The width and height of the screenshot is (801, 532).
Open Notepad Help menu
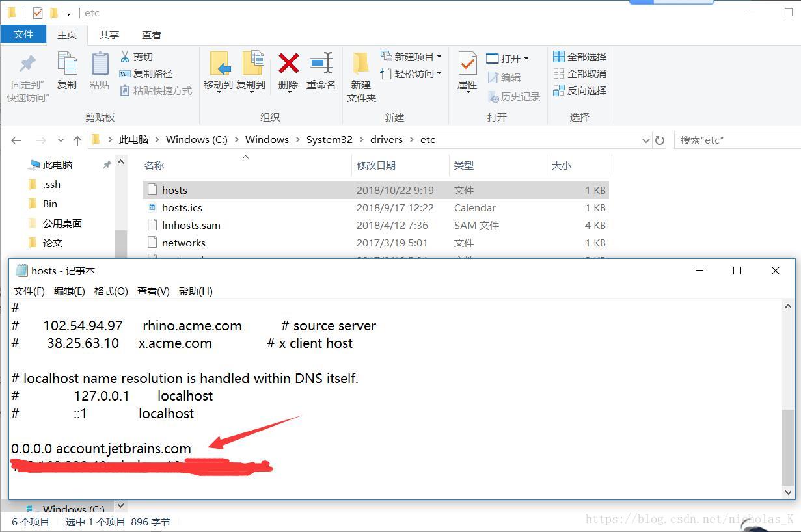click(x=196, y=291)
